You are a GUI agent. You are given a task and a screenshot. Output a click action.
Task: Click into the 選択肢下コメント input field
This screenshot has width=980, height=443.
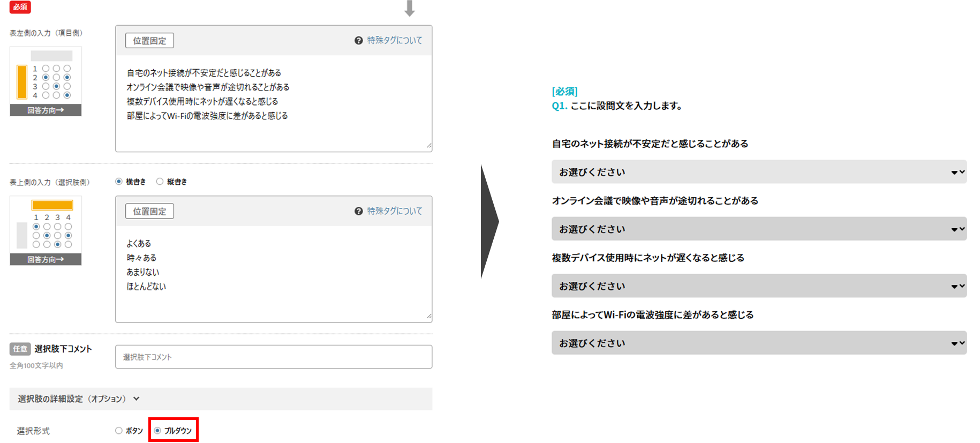click(x=273, y=357)
